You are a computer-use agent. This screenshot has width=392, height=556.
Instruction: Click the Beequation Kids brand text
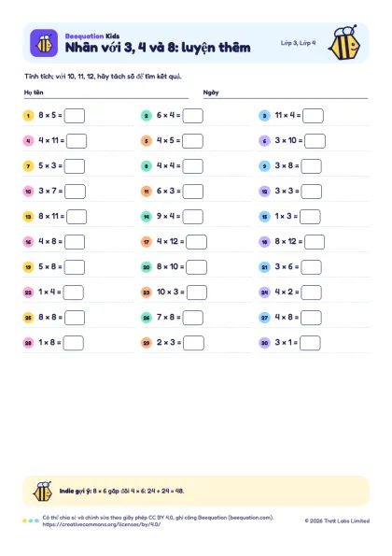pos(92,36)
